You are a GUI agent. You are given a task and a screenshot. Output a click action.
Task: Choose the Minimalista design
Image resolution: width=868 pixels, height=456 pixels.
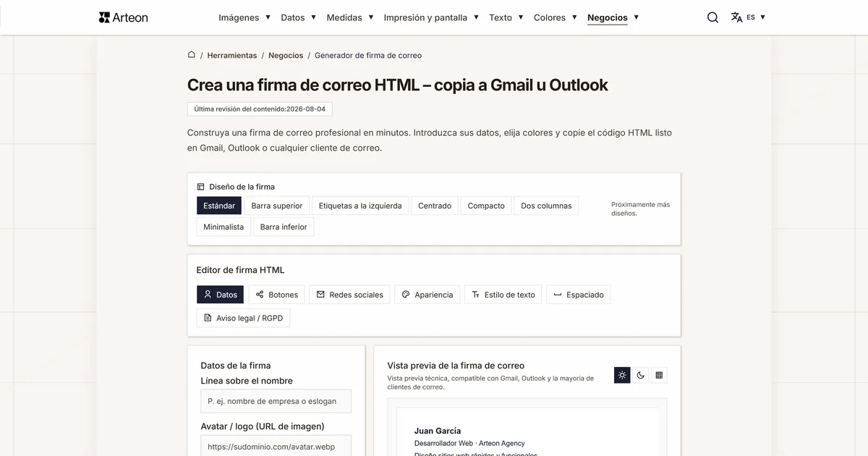pyautogui.click(x=224, y=227)
